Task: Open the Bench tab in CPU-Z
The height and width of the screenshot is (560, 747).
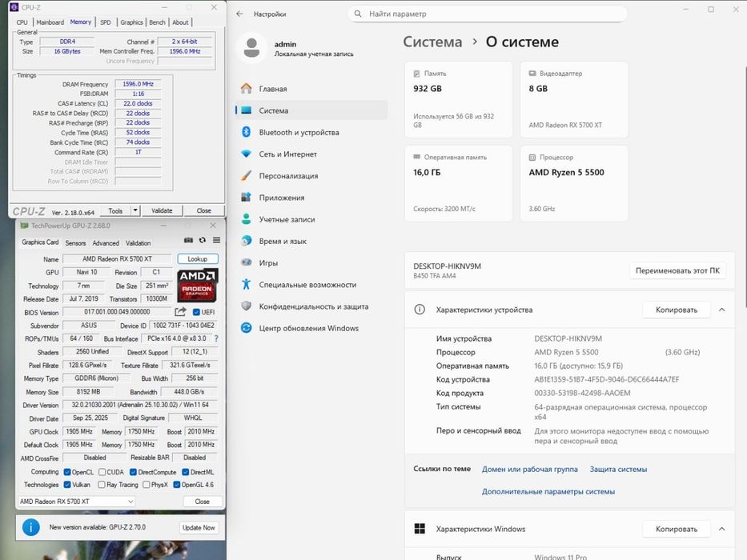Action: click(157, 22)
